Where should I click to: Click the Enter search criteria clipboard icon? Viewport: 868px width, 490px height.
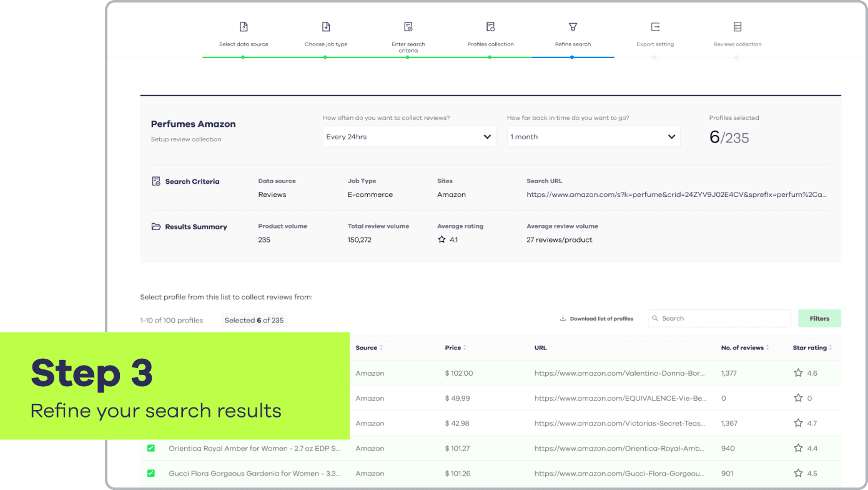tap(408, 27)
